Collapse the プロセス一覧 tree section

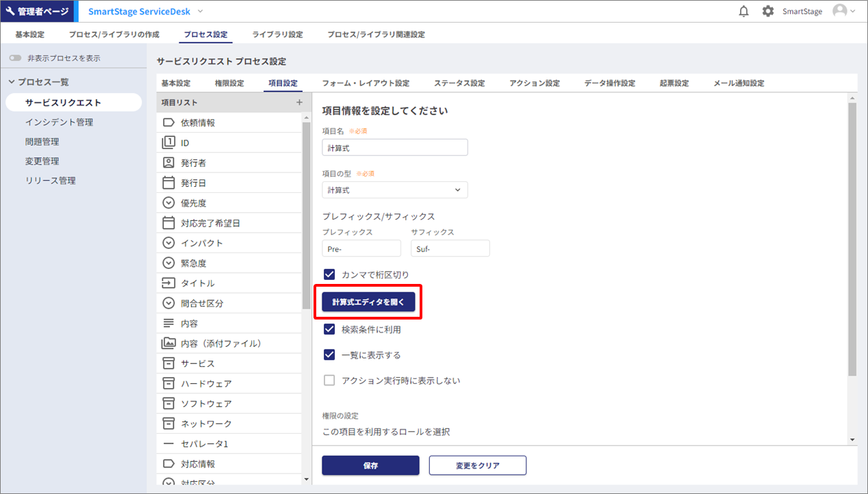click(x=12, y=82)
